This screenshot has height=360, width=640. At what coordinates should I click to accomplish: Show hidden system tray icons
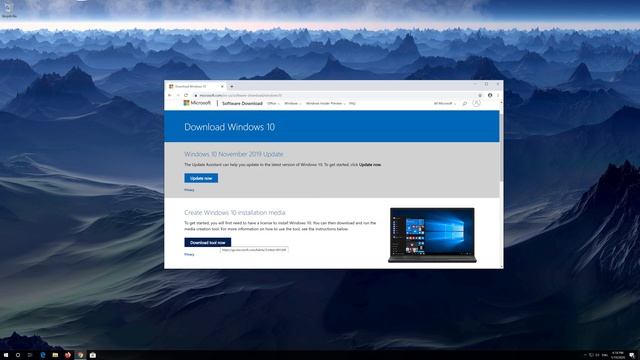(584, 355)
